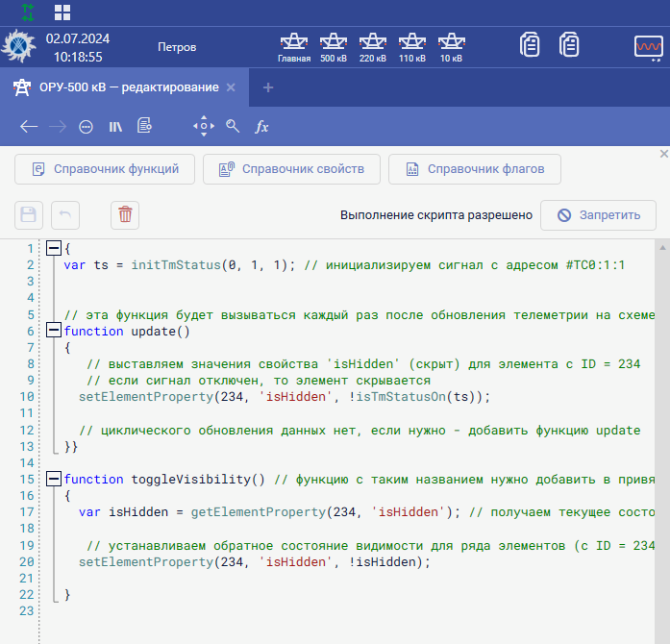Open a new tab with plus

point(268,87)
